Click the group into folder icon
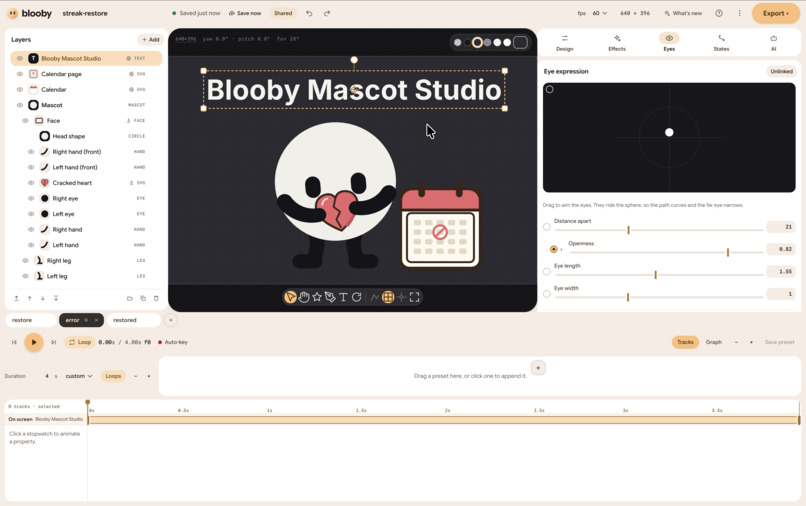The width and height of the screenshot is (806, 506). coord(130,298)
